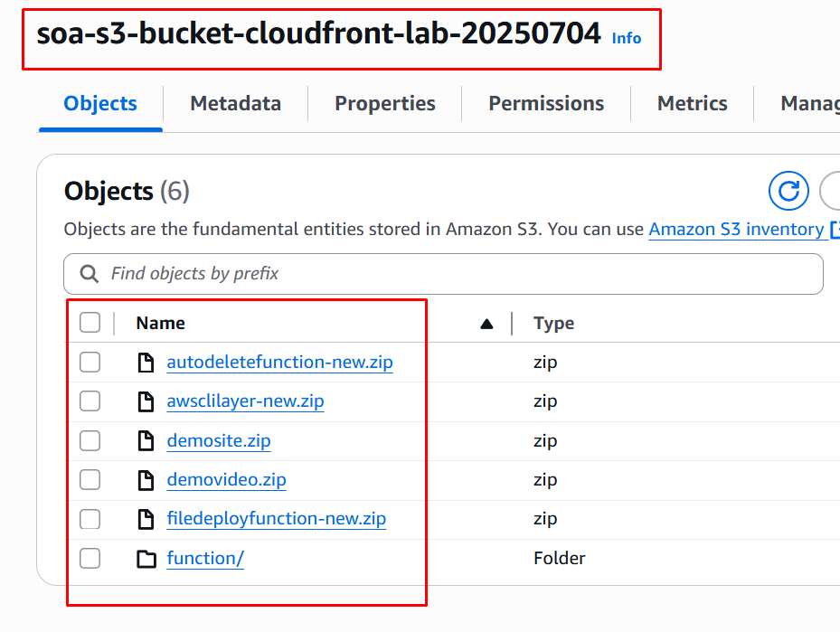Tick the checkbox for awsclilayer-new.zip

(x=90, y=401)
